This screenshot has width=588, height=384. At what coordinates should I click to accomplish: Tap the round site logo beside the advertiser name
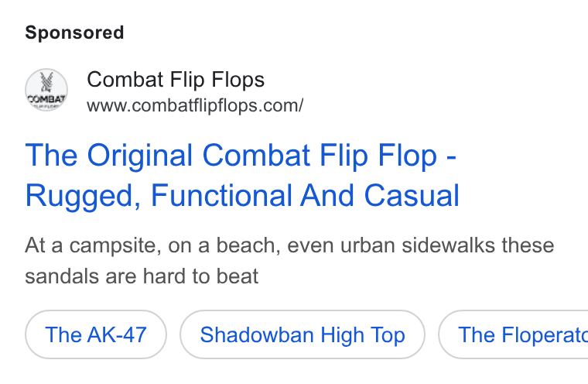(46, 90)
